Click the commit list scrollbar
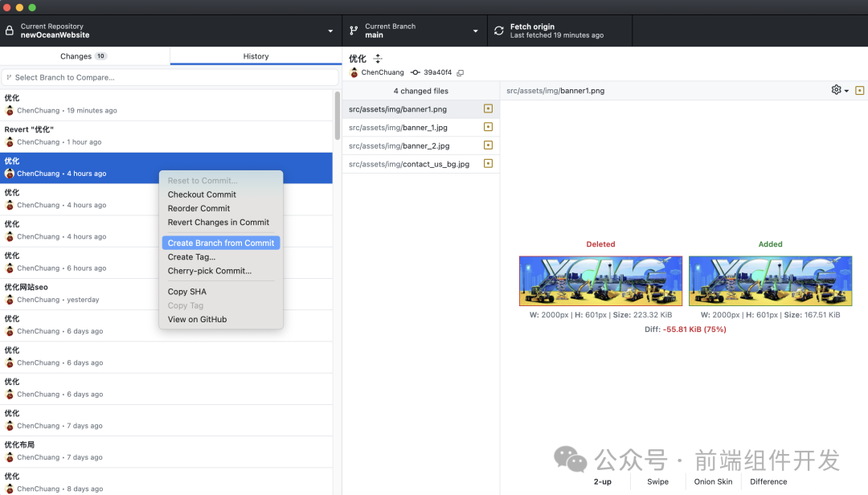 click(x=337, y=115)
